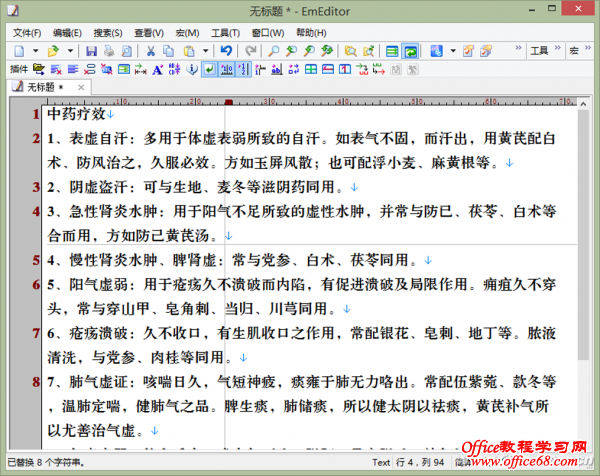
Task: Expand the main toolbar overflow chevron before 工具
Action: tap(518, 48)
